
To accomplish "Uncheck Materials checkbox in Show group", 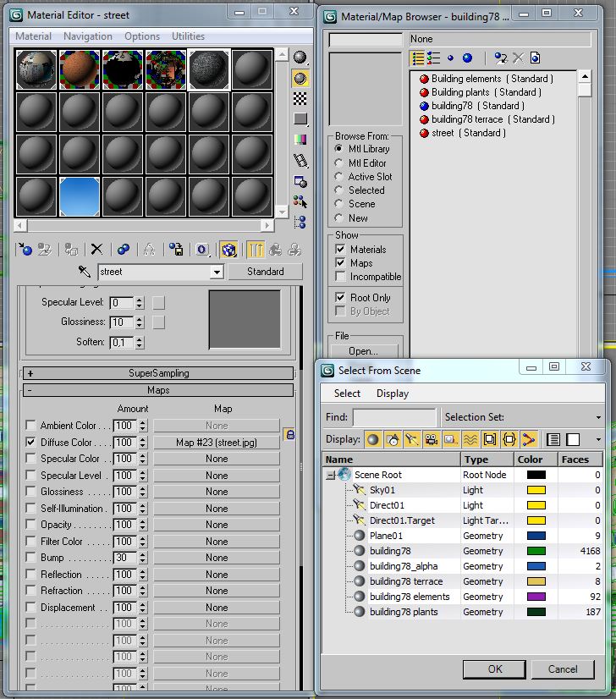I will click(x=340, y=249).
